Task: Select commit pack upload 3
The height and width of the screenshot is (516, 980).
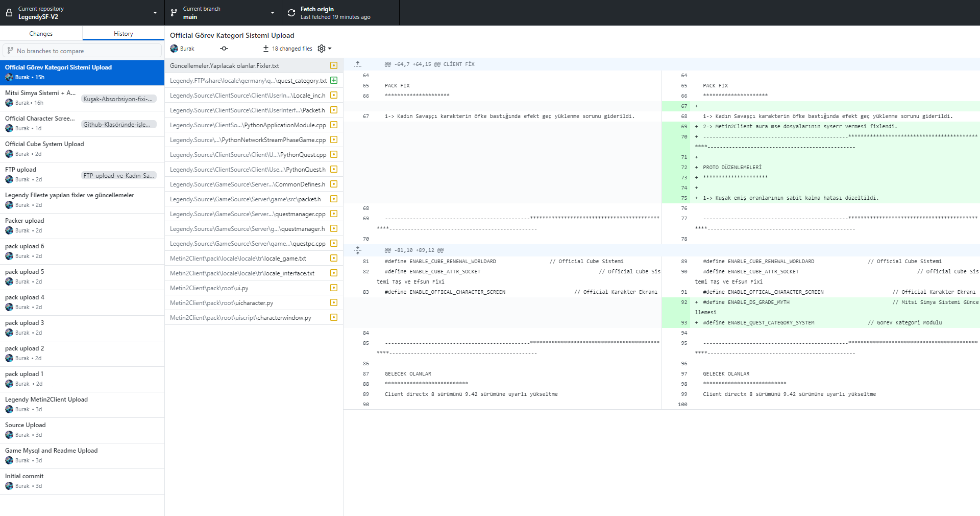Action: coord(82,328)
